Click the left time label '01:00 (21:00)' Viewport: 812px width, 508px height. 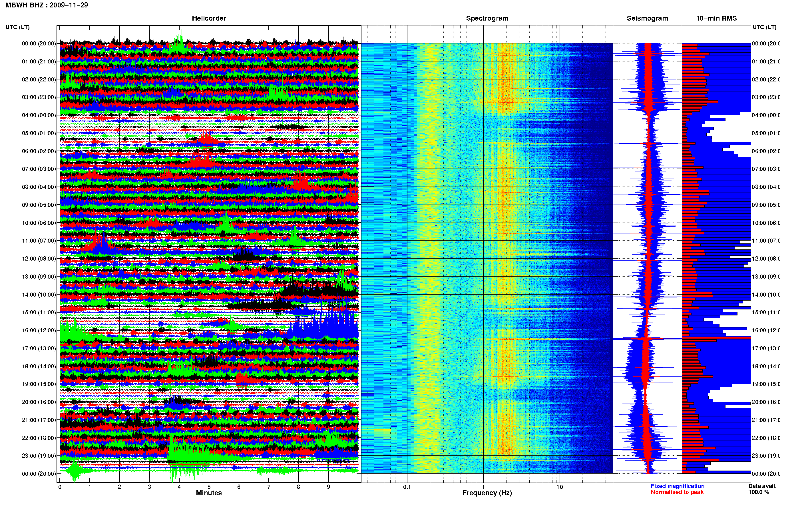[x=39, y=61]
